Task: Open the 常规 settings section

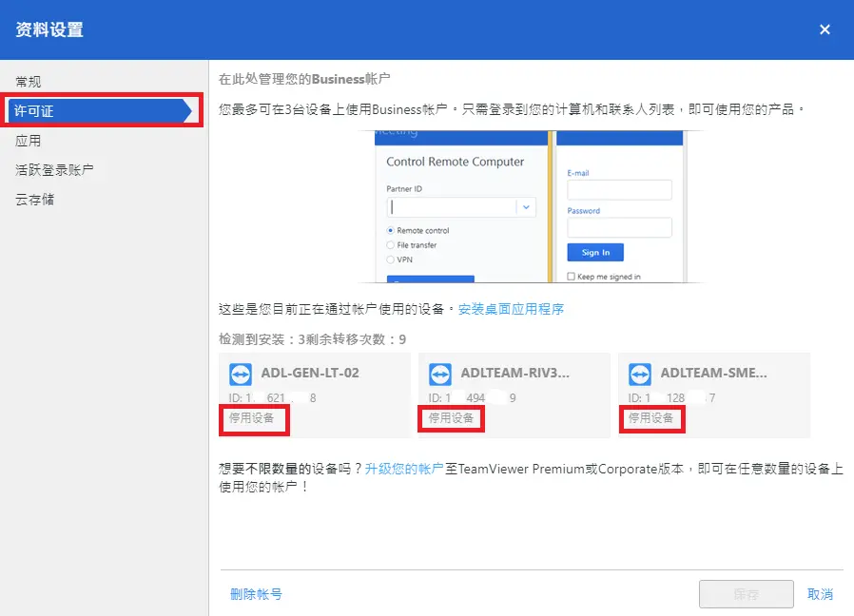Action: click(x=29, y=82)
